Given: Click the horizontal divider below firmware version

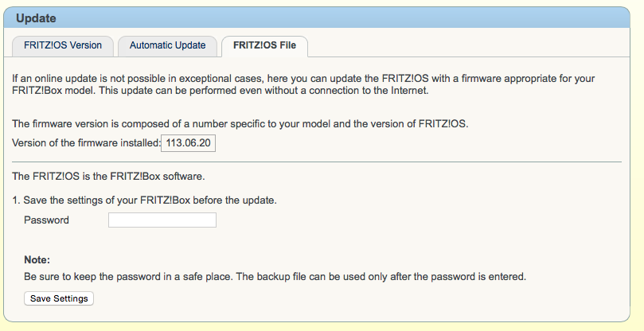Looking at the screenshot, I should pyautogui.click(x=316, y=162).
